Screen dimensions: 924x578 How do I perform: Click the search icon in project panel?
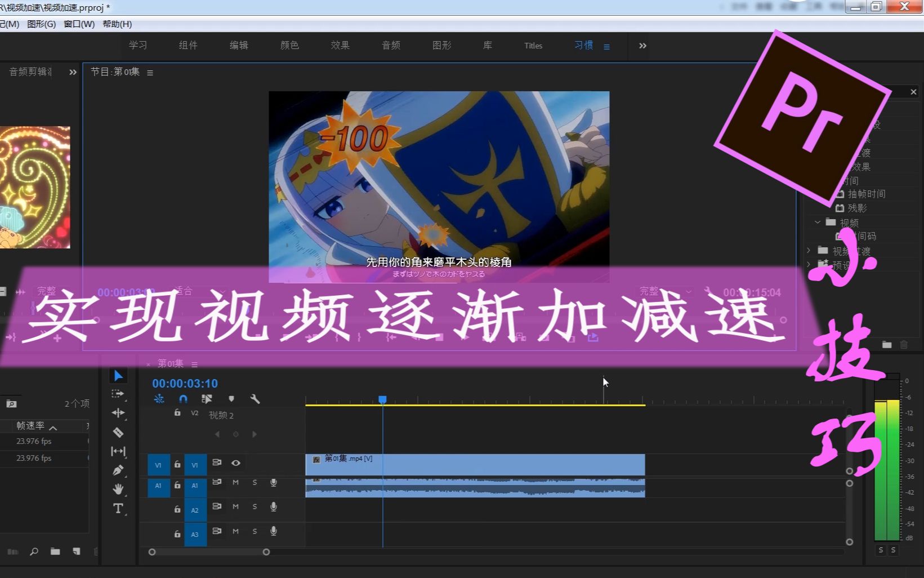click(34, 552)
